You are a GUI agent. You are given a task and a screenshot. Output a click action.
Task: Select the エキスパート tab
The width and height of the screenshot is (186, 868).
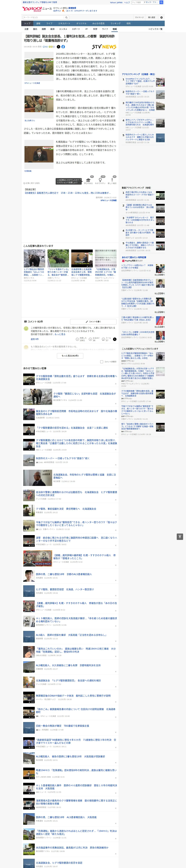[x=64, y=23]
